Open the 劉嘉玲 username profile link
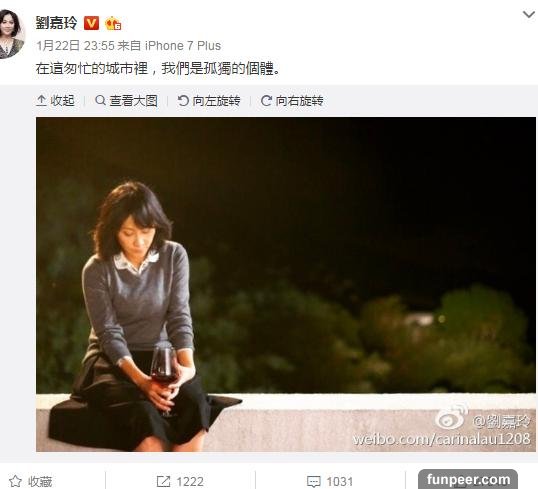 click(x=57, y=23)
